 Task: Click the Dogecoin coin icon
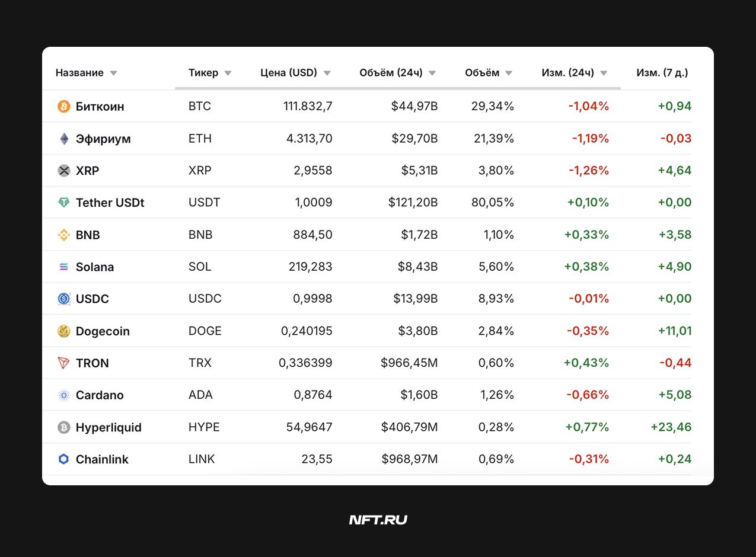click(x=63, y=331)
